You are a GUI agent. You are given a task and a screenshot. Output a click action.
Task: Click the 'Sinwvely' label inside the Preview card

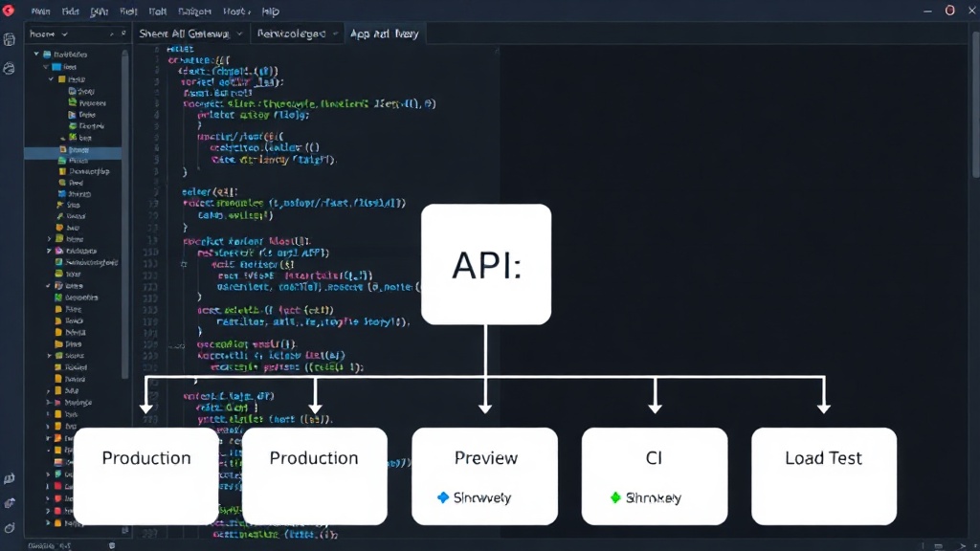(482, 497)
